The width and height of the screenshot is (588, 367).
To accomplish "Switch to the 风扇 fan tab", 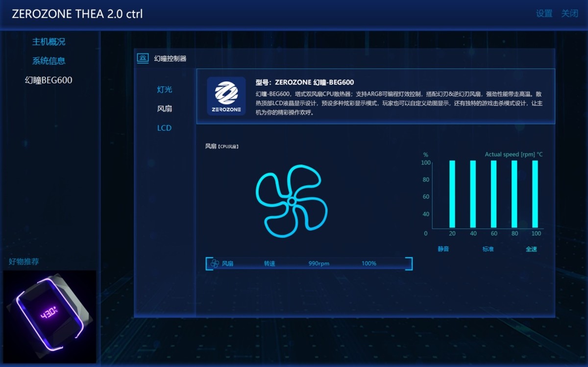I will coord(164,109).
